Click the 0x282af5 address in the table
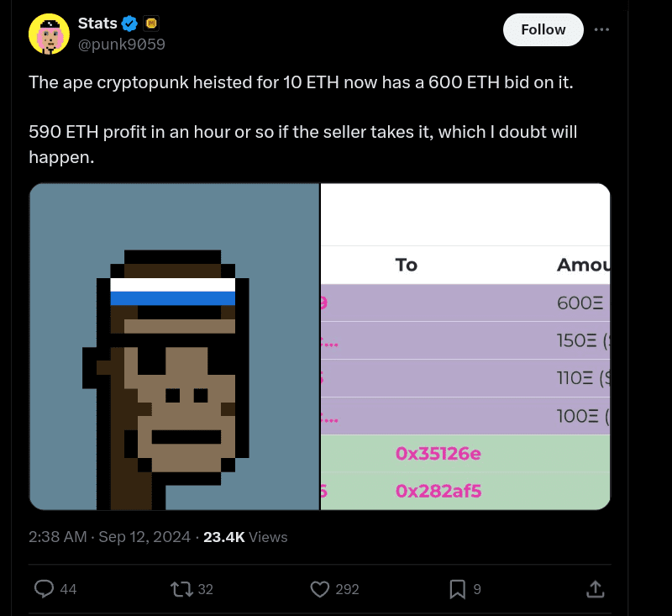This screenshot has width=672, height=616. click(438, 491)
